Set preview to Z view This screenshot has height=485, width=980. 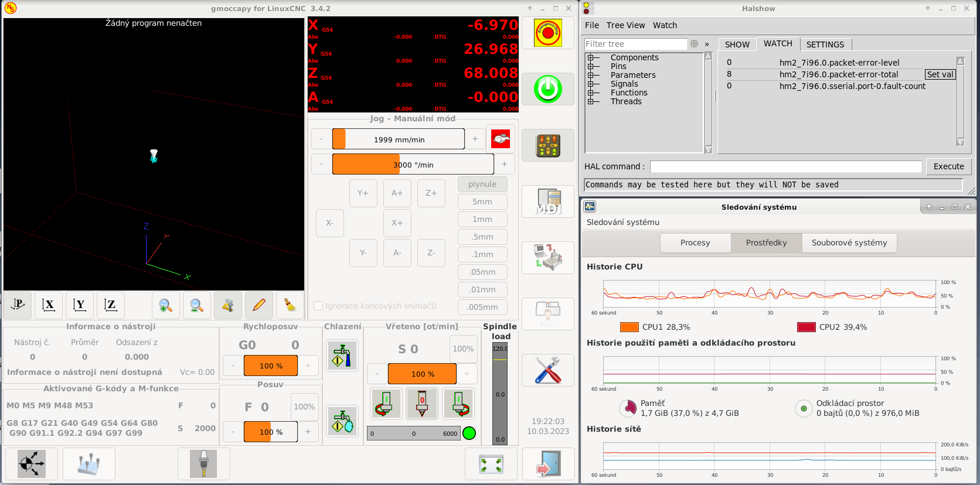click(x=111, y=305)
